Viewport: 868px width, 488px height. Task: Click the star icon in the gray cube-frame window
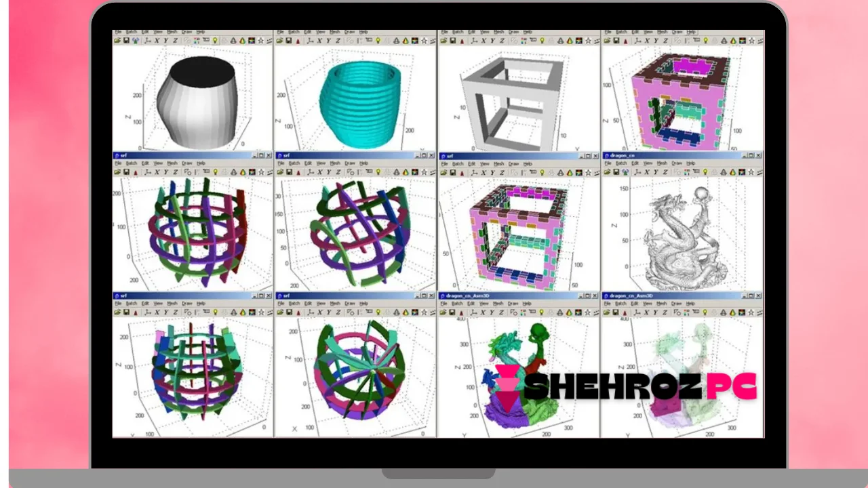[588, 40]
